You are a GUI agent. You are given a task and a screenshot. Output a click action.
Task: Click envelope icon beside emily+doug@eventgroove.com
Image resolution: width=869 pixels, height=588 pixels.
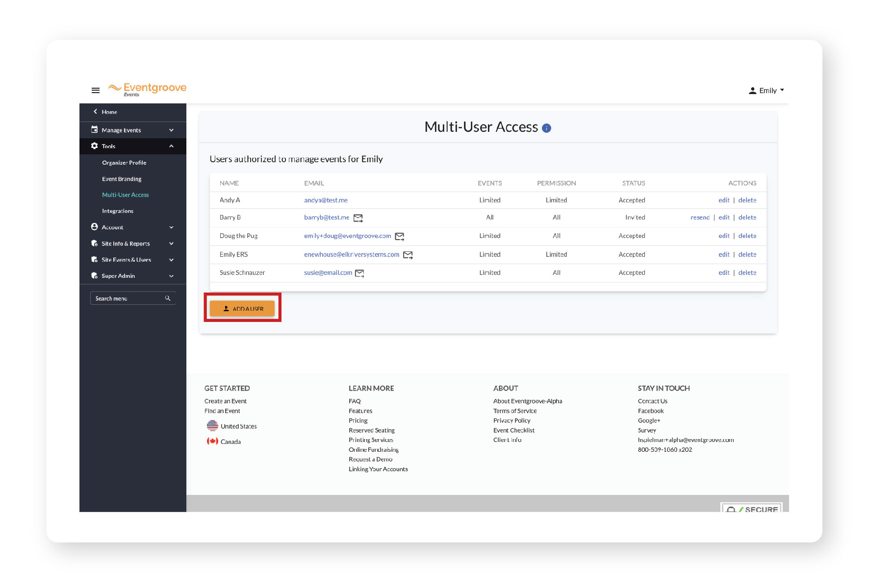400,237
